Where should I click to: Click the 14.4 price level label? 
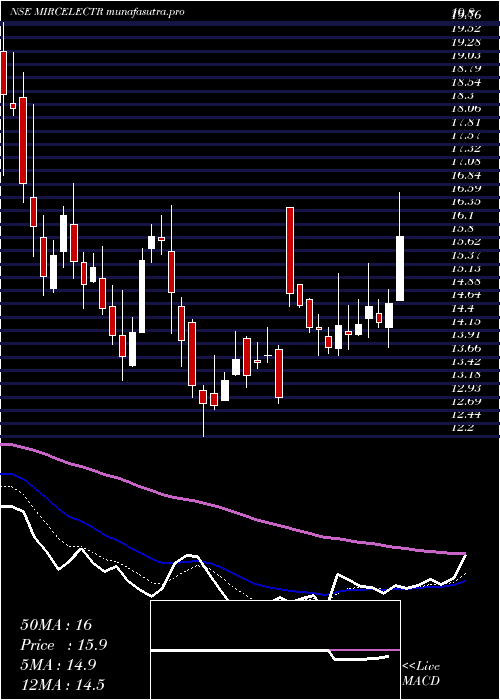point(463,308)
